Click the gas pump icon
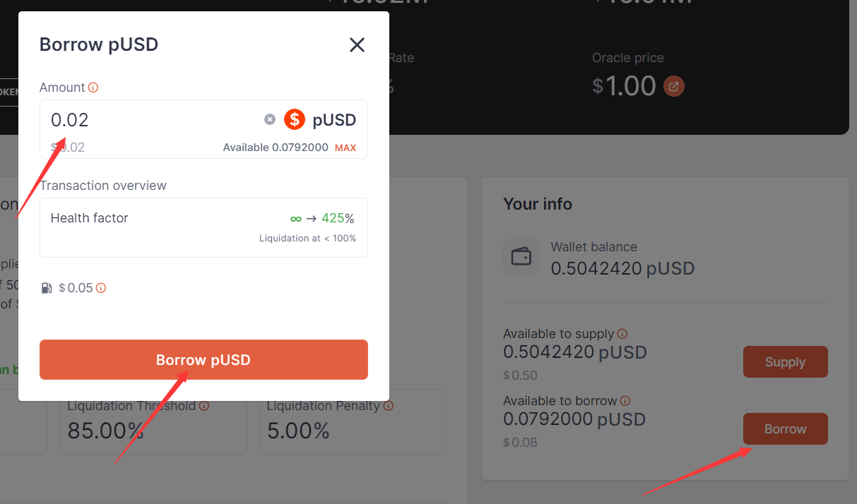857x504 pixels. 47,288
